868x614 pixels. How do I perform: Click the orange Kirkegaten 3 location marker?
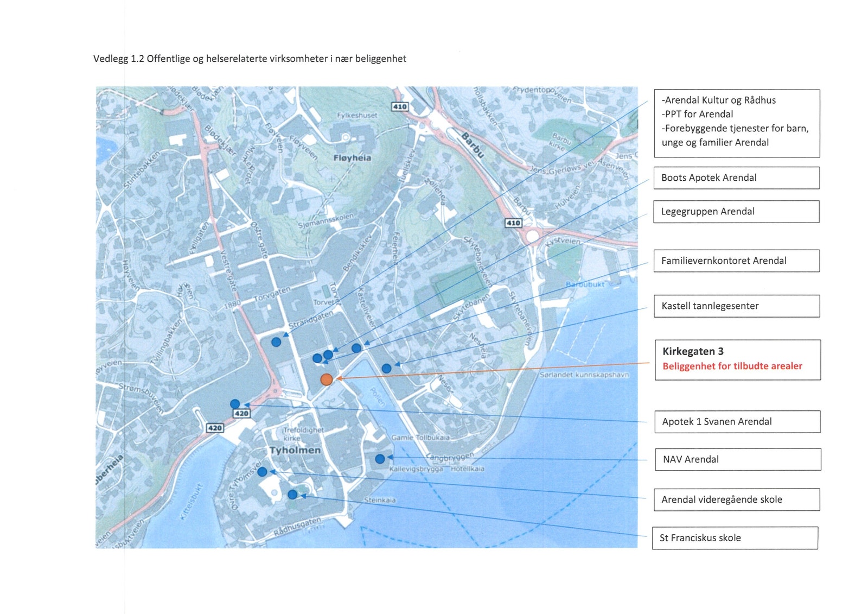326,379
